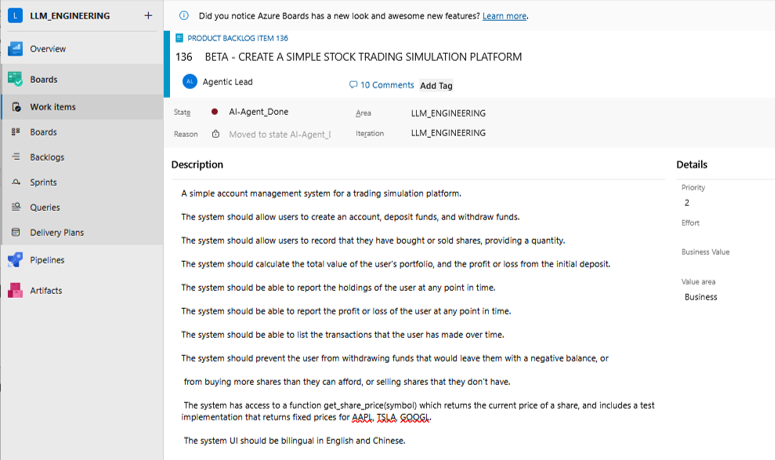The height and width of the screenshot is (460, 775).
Task: Click the Agentic Lead avatar icon
Action: click(190, 82)
